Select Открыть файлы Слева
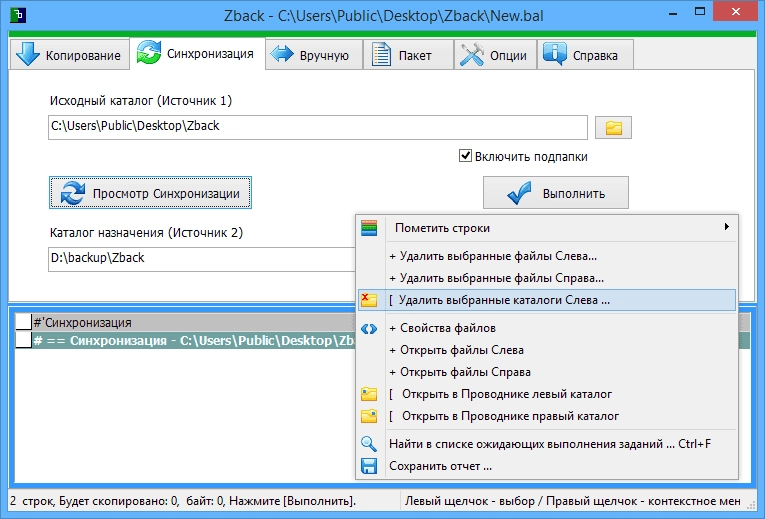This screenshot has height=519, width=765. pos(546,350)
